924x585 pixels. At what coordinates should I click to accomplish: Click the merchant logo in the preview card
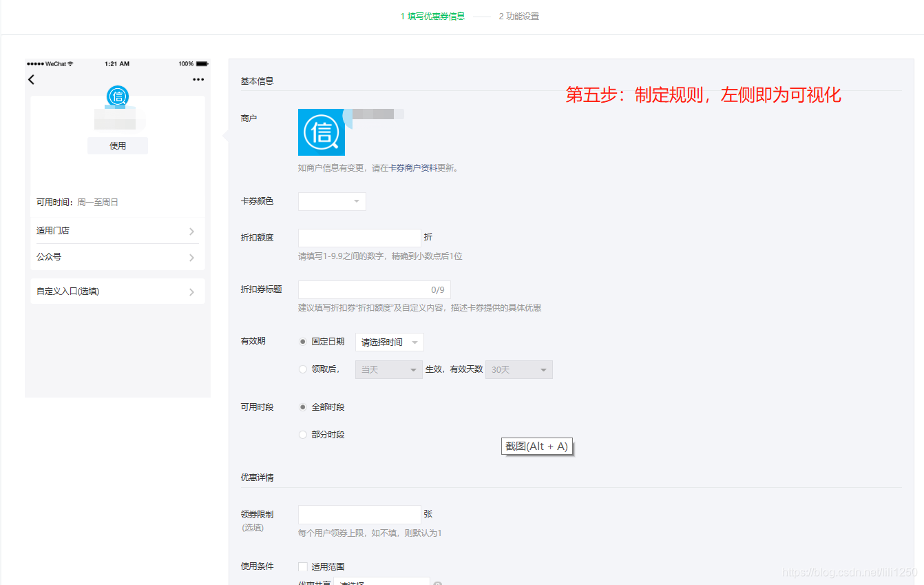click(x=118, y=96)
